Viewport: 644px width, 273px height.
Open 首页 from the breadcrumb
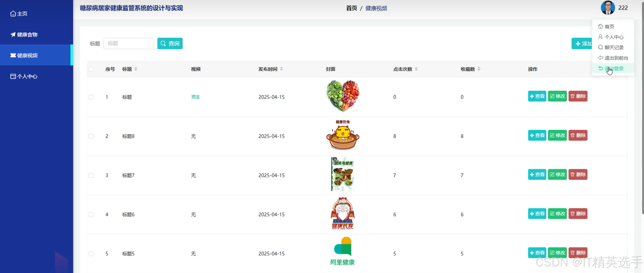[x=351, y=8]
